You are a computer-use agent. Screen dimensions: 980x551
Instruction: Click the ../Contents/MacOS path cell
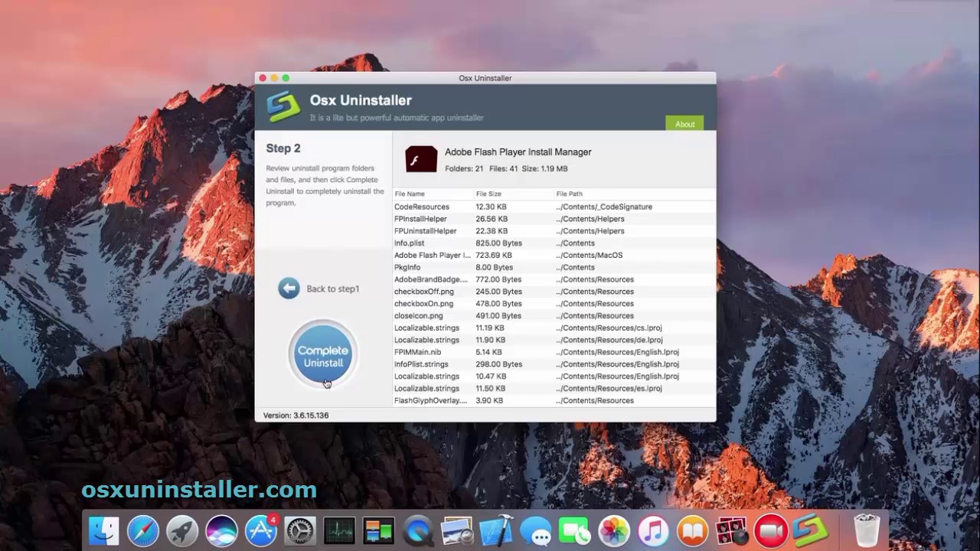coord(589,256)
